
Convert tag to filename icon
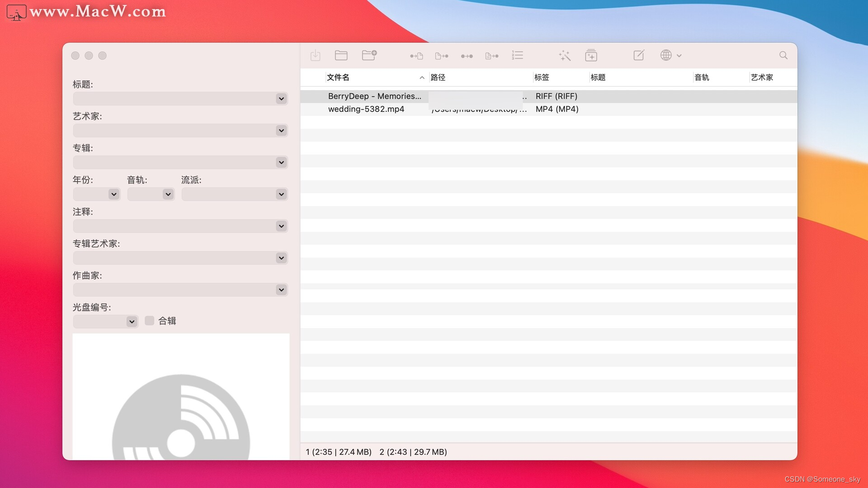(416, 56)
